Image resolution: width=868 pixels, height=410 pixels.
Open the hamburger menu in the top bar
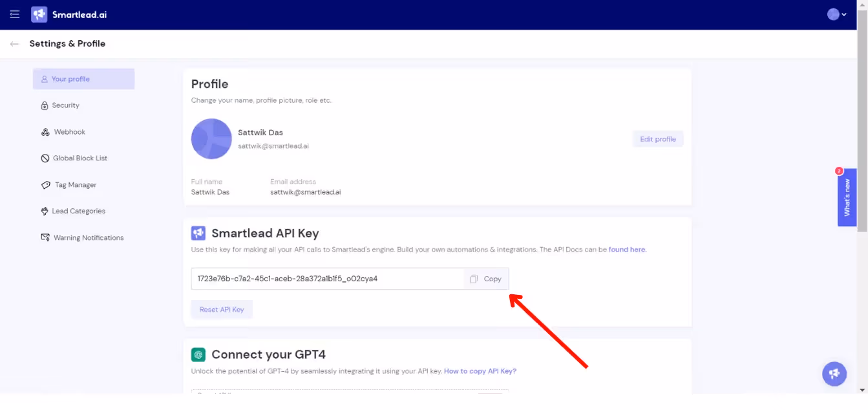(15, 14)
